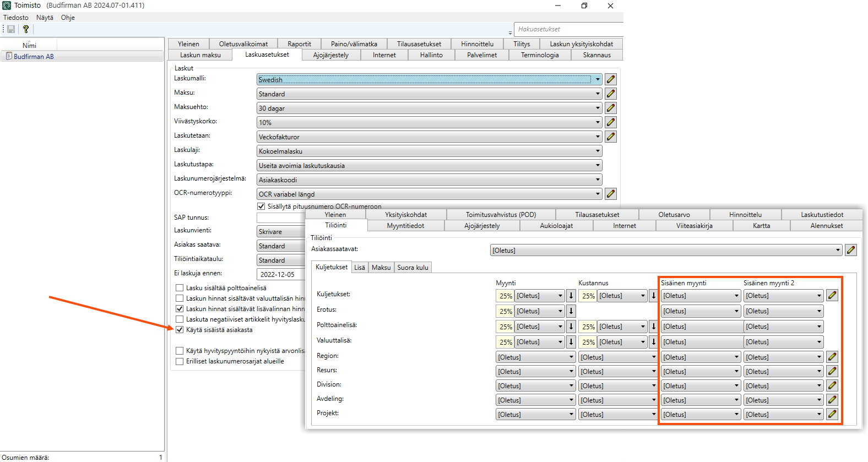Select Budfirman AB in the list
Image resolution: width=868 pixels, height=462 pixels.
pos(34,57)
